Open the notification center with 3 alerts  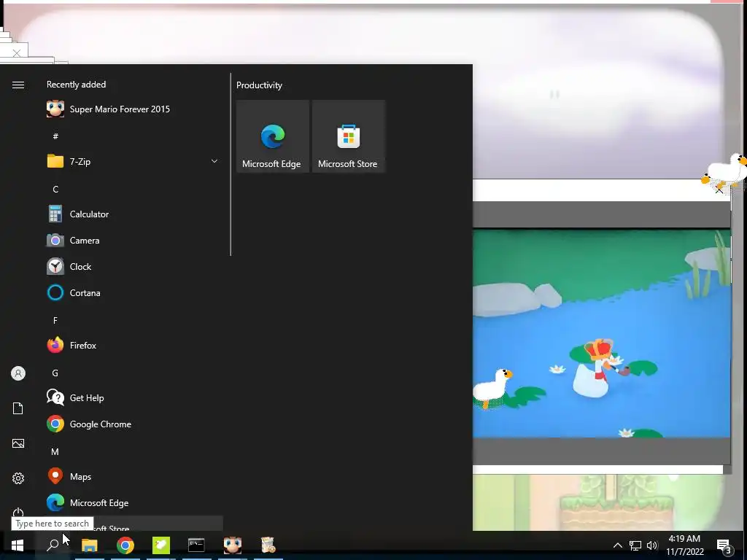coord(724,545)
